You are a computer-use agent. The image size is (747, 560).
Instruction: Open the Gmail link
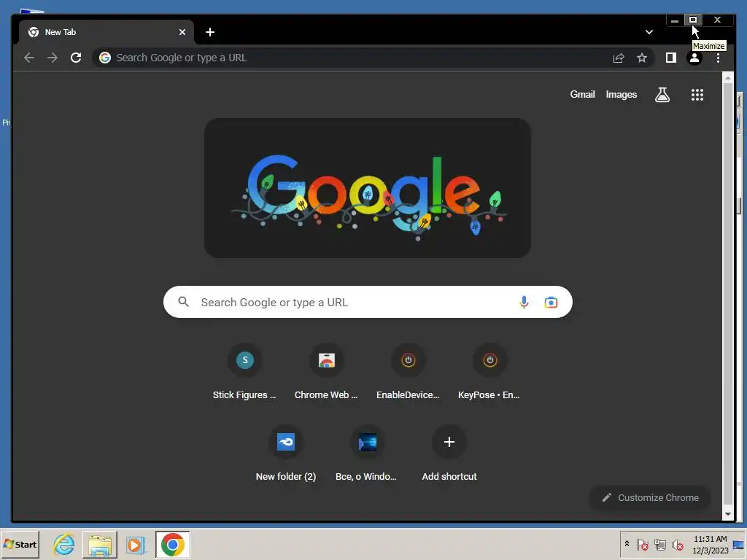(582, 94)
